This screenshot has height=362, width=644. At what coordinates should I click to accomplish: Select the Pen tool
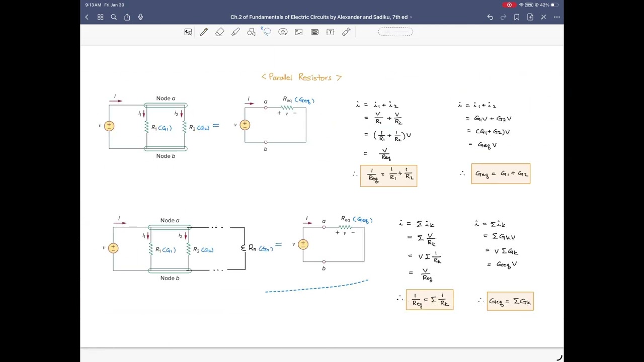click(x=204, y=32)
